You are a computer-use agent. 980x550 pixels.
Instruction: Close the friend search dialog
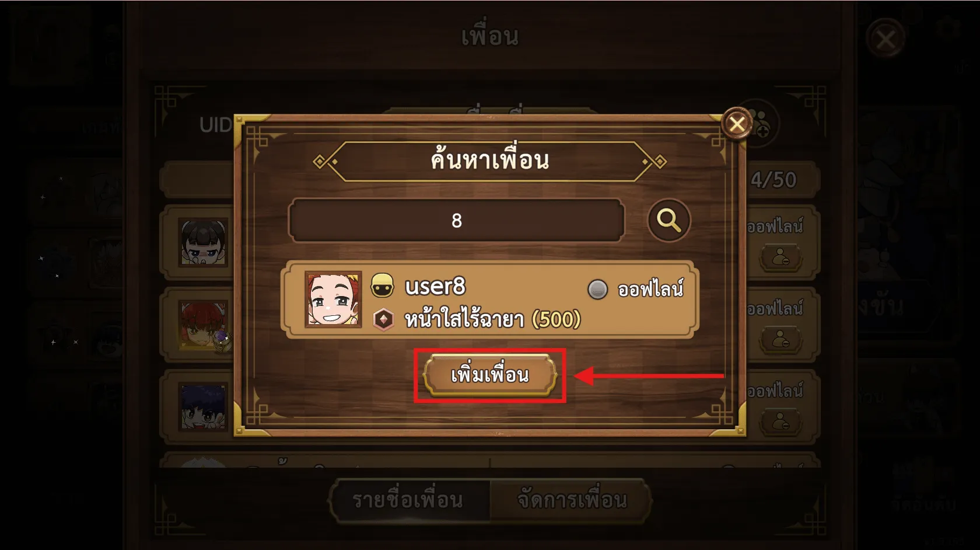tap(737, 124)
